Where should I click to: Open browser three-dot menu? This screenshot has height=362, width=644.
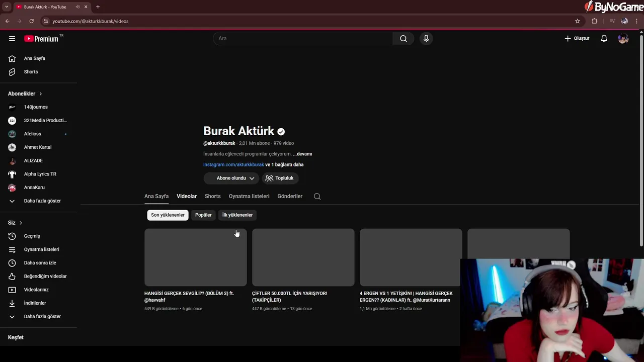637,21
